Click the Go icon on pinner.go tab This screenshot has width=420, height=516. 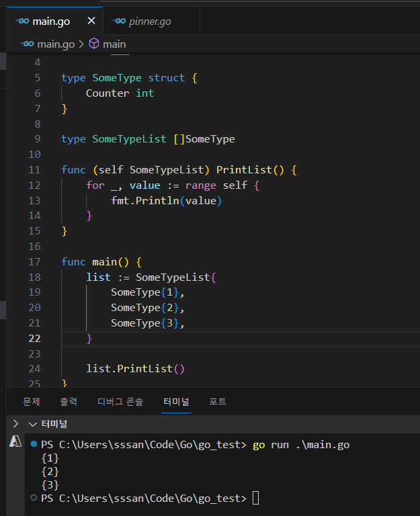tap(120, 21)
